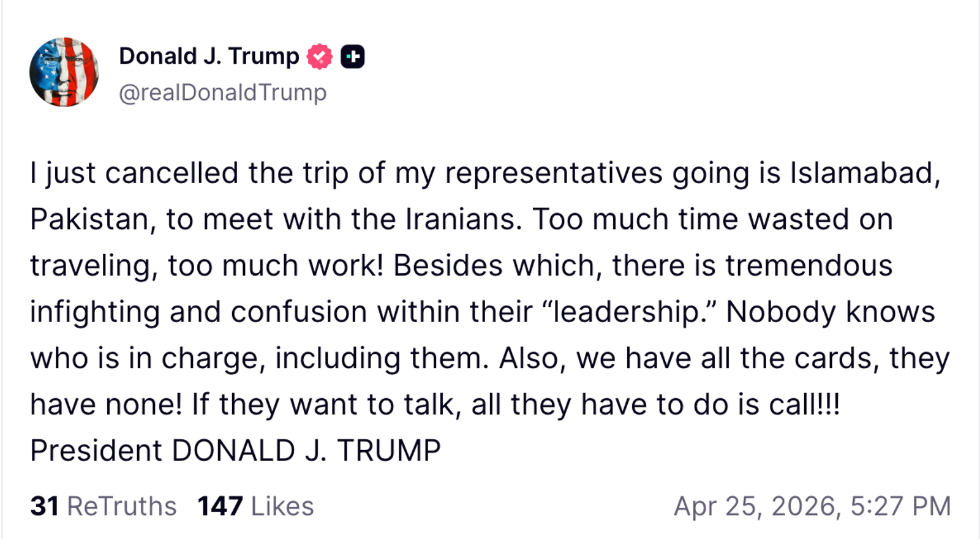Click the word Iranians in the post

pyautogui.click(x=463, y=219)
